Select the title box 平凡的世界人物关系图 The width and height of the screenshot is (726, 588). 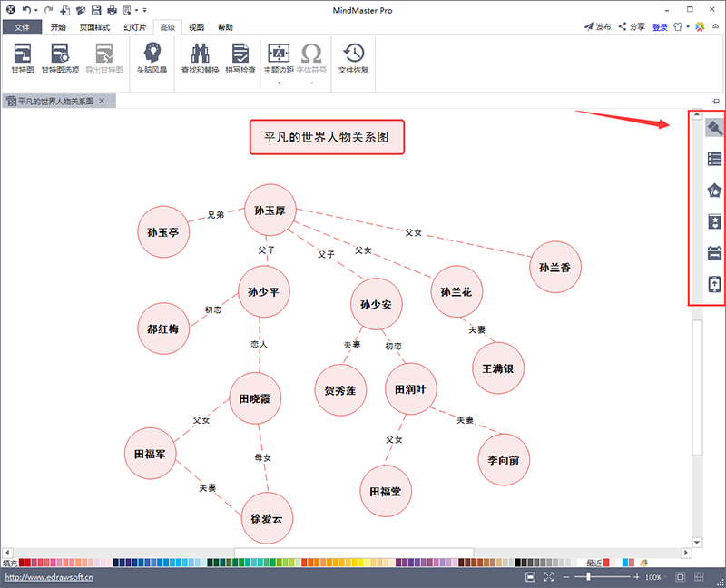point(327,137)
